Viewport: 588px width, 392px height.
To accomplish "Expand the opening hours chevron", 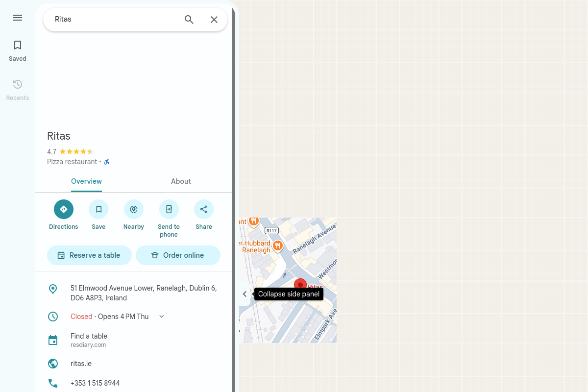I will coord(162,317).
